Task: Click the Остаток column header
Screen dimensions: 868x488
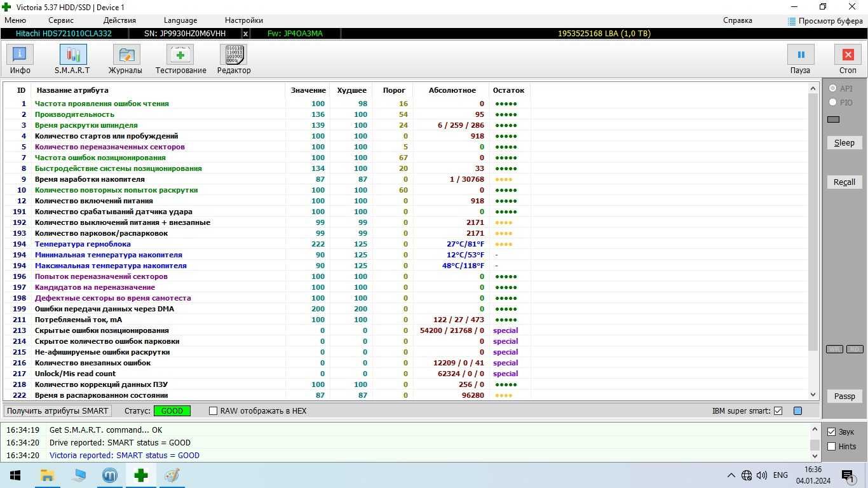Action: coord(509,90)
